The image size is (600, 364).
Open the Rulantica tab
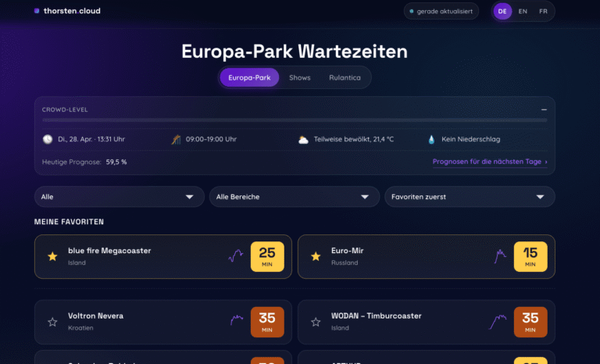(345, 77)
